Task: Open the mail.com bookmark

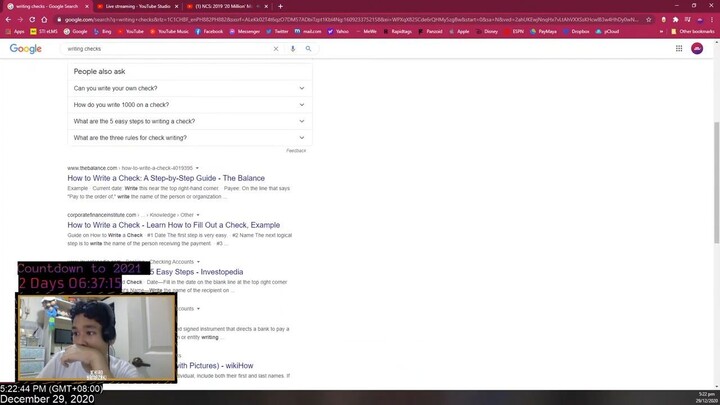Action: click(x=308, y=32)
